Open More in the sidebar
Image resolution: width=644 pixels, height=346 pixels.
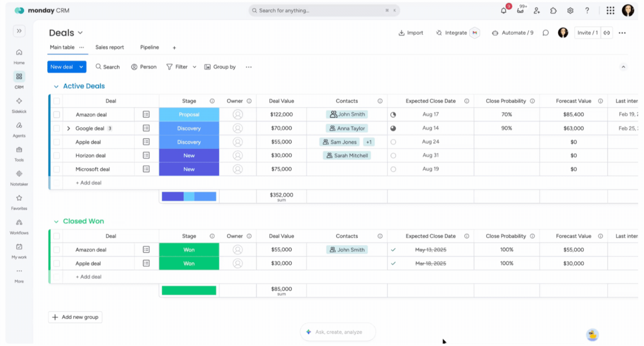[19, 275]
